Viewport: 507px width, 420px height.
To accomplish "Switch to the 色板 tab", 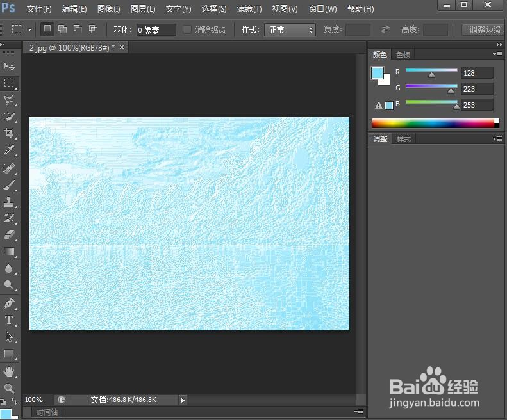I will pyautogui.click(x=403, y=54).
